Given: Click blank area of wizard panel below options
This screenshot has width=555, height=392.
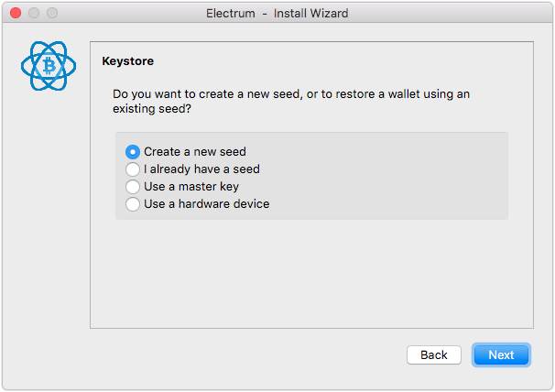Looking at the screenshot, I should pos(311,273).
